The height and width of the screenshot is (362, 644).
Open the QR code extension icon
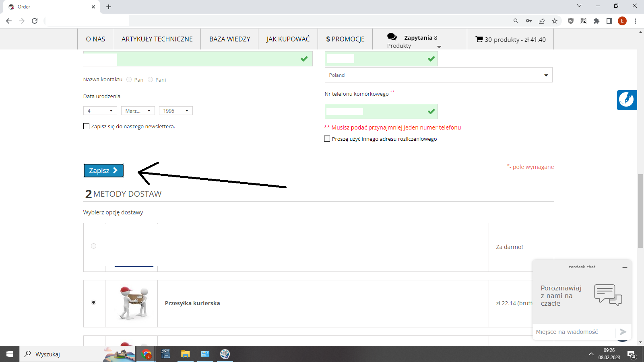tap(584, 21)
